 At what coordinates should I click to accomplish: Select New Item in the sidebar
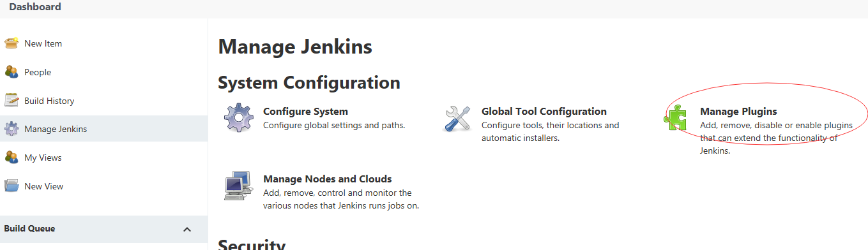[x=43, y=43]
